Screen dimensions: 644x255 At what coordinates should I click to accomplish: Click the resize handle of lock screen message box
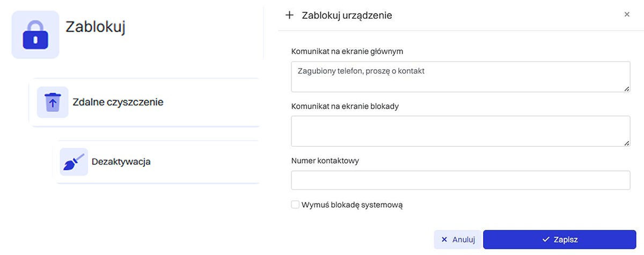pyautogui.click(x=626, y=143)
